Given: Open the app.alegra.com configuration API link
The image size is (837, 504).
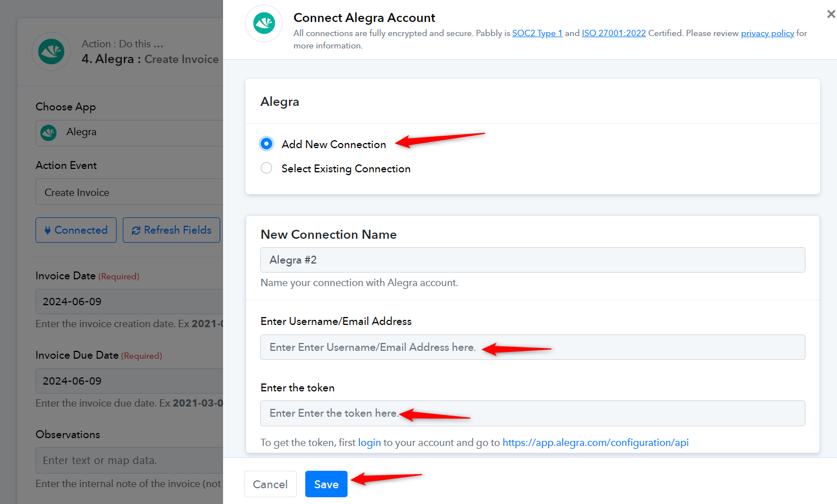Looking at the screenshot, I should pyautogui.click(x=595, y=443).
